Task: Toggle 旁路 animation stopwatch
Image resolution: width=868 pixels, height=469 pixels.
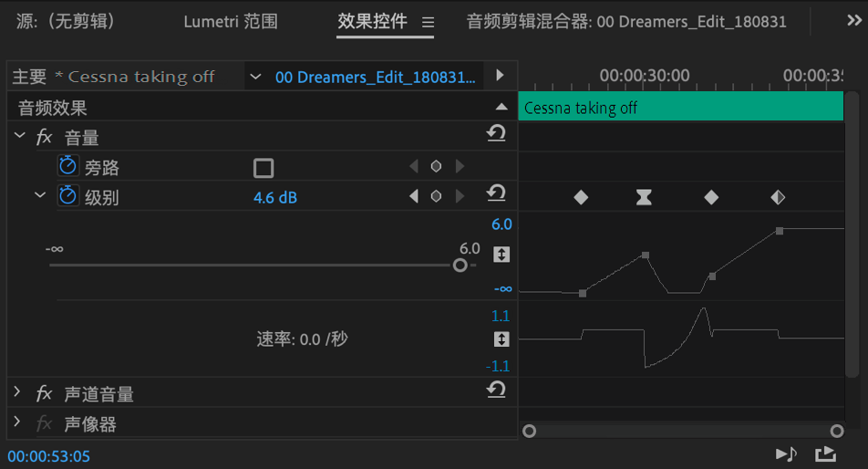Action: [67, 165]
